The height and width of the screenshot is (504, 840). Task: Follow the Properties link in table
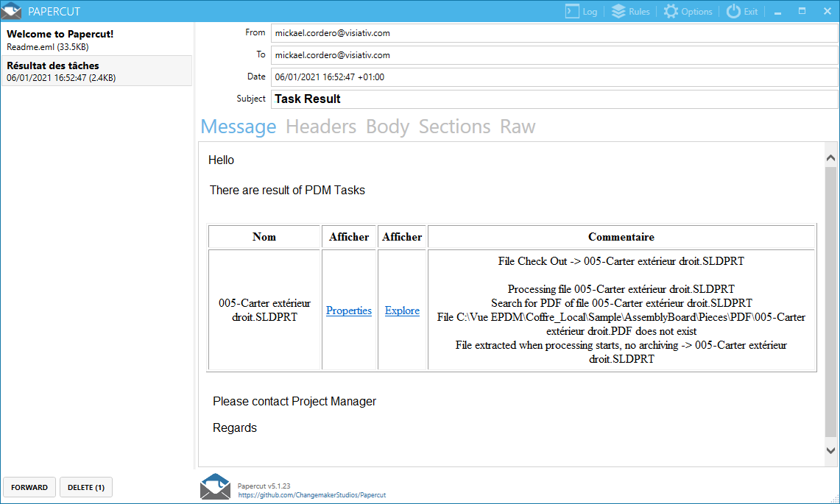click(x=349, y=310)
